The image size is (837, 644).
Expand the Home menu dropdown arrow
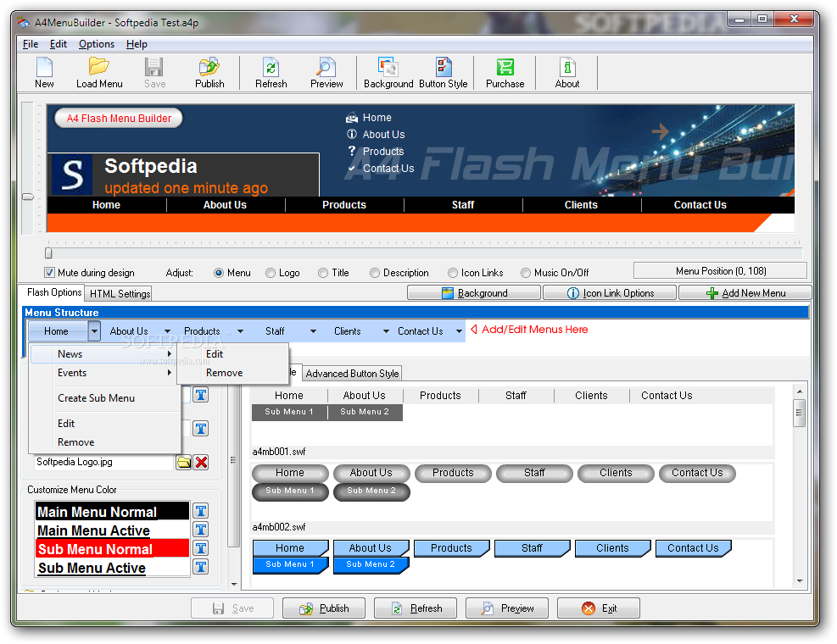(94, 331)
